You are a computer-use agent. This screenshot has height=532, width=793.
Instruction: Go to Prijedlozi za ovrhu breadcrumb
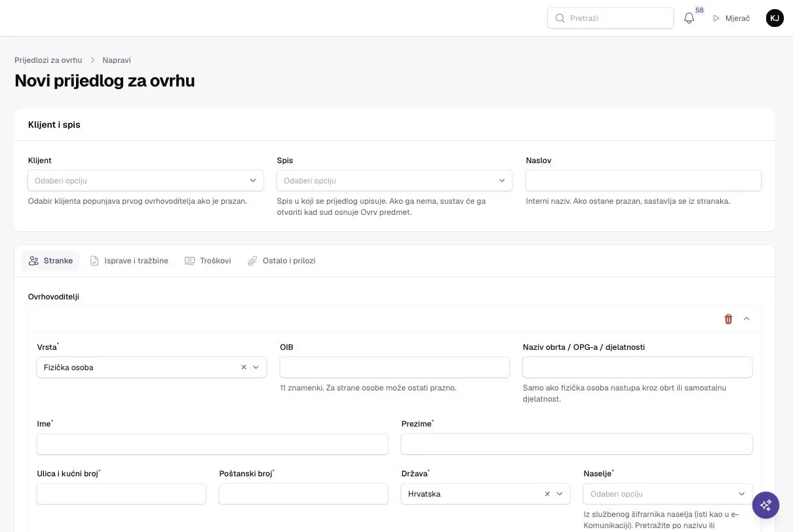[x=48, y=60]
